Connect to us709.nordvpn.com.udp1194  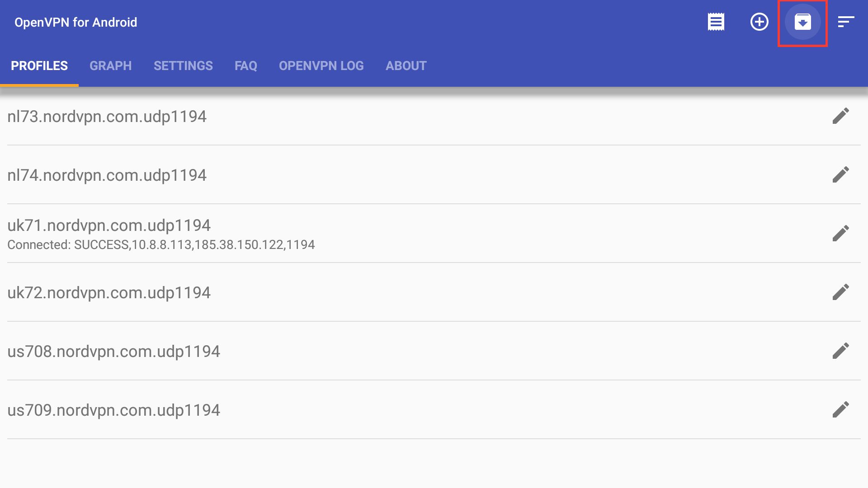click(x=114, y=410)
